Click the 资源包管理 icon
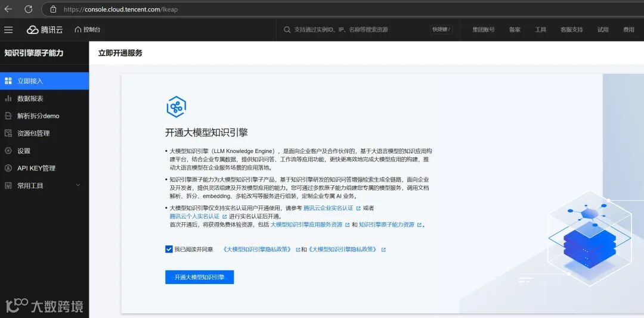The height and width of the screenshot is (318, 644). 8,133
